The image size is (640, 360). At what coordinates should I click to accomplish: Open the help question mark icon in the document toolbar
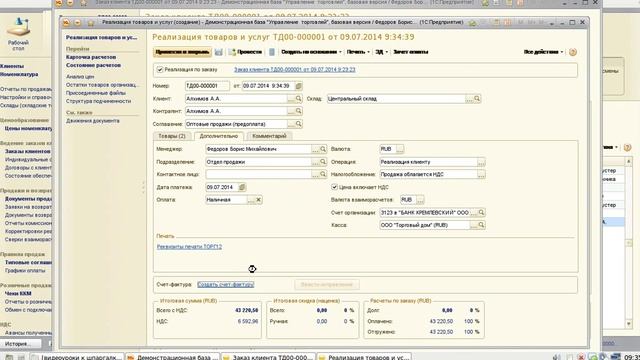[573, 52]
